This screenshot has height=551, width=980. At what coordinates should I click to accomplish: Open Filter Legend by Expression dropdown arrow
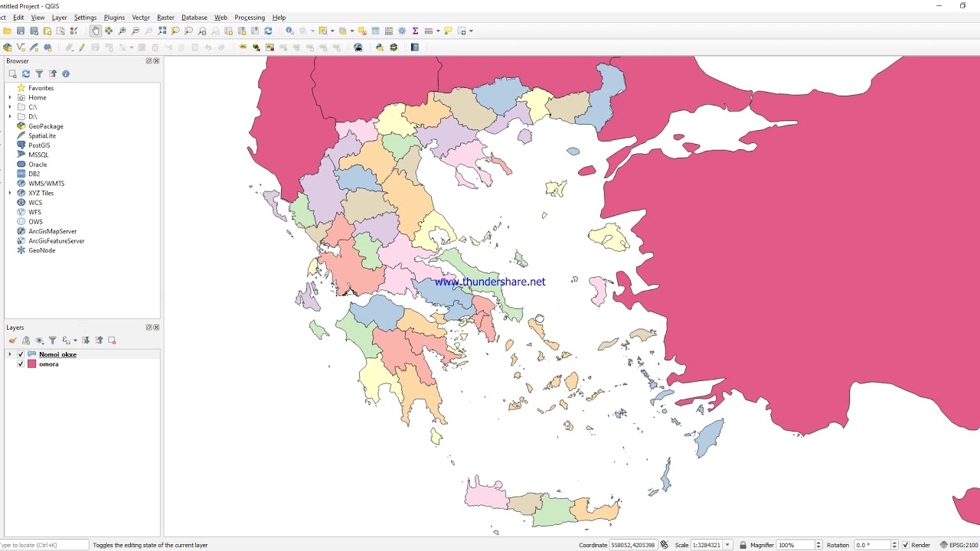[x=74, y=340]
